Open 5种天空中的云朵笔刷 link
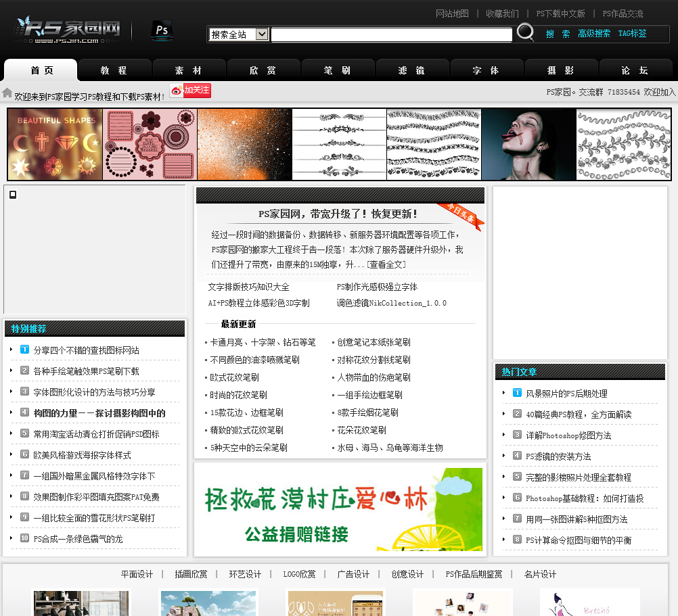Screen dimensions: 678x616 point(248,448)
